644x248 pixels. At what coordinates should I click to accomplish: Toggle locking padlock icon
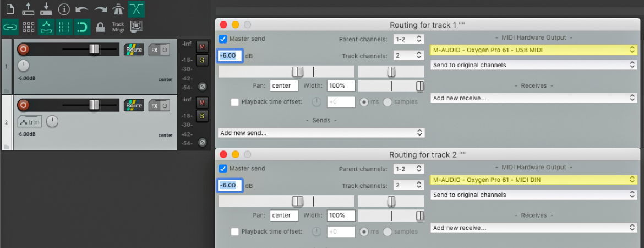click(100, 27)
